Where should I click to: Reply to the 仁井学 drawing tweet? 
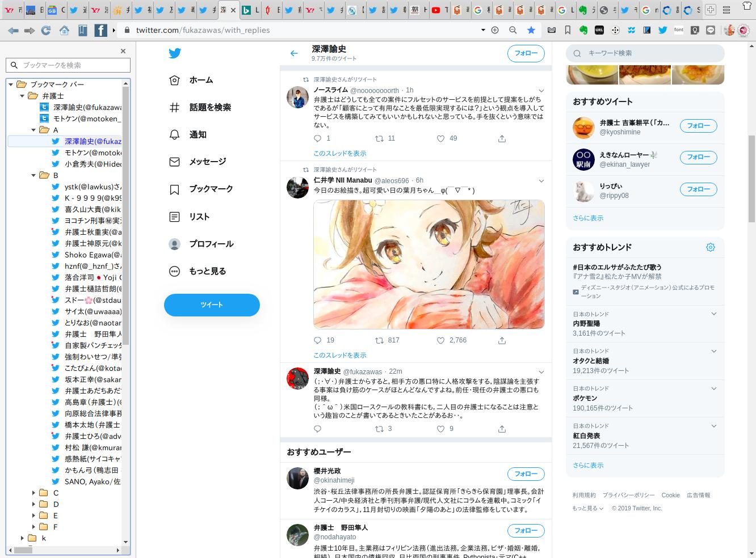coord(318,340)
